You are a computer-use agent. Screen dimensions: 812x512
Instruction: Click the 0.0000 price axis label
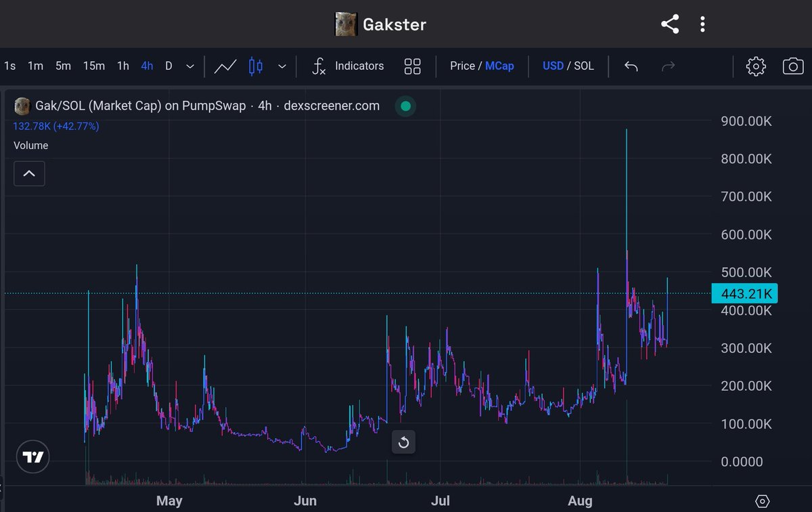[742, 462]
